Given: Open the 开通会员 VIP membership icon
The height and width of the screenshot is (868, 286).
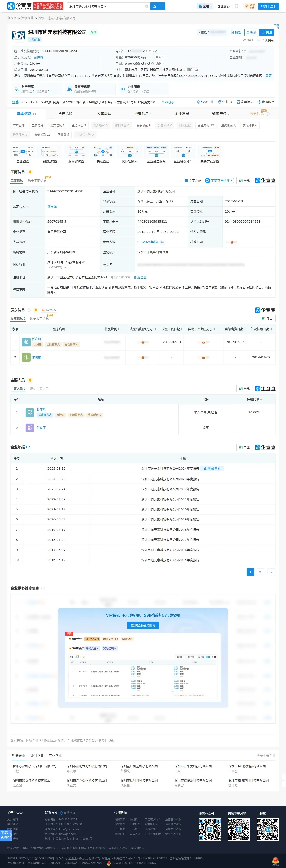Looking at the screenshot, I should 250,6.
